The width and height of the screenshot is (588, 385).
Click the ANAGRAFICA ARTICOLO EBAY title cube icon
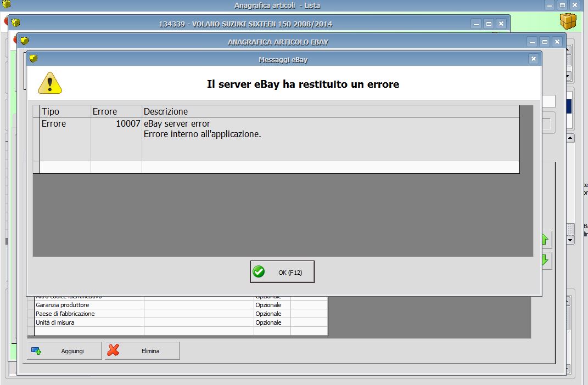point(24,41)
